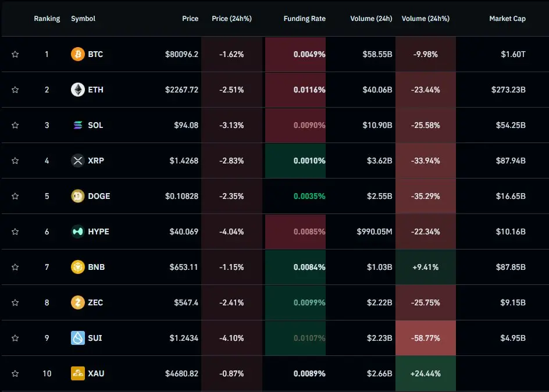
Task: Sort by Funding Rate header
Action: (304, 19)
